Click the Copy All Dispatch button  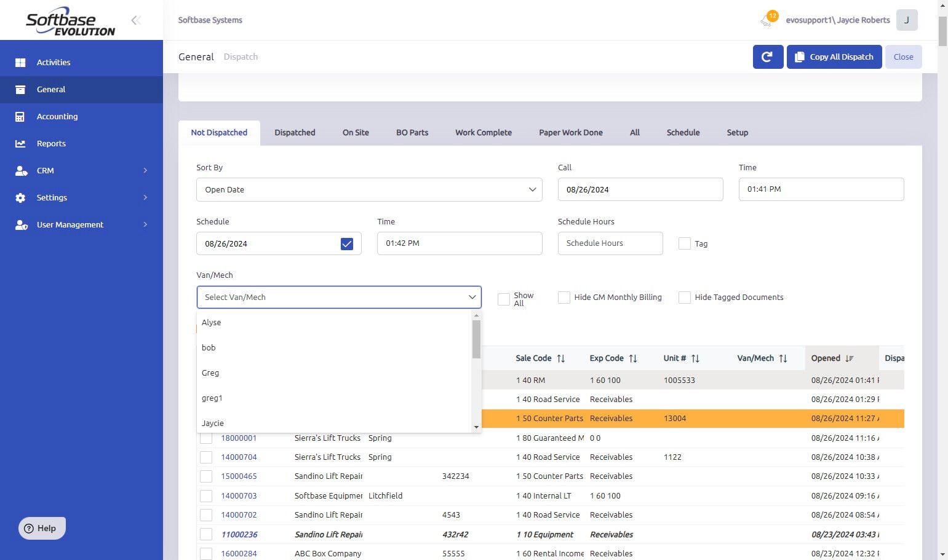[834, 57]
